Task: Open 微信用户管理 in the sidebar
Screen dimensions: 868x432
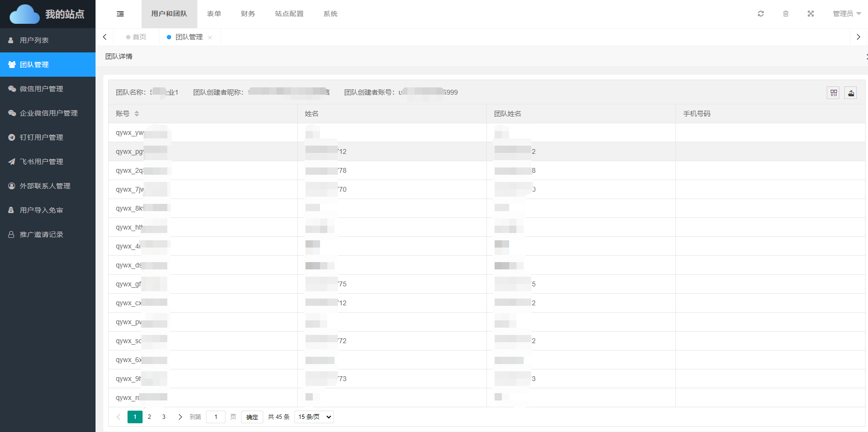Action: (x=41, y=89)
